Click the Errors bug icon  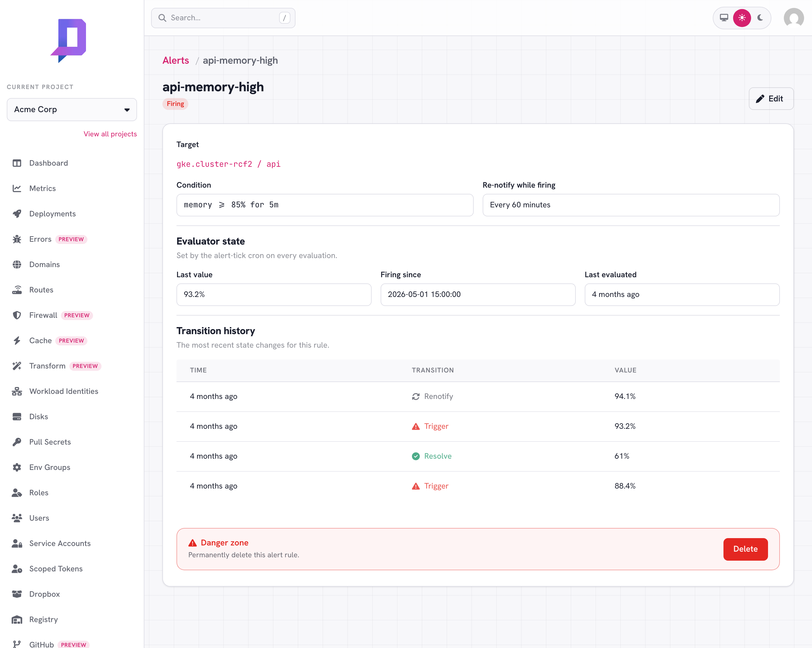pos(17,239)
